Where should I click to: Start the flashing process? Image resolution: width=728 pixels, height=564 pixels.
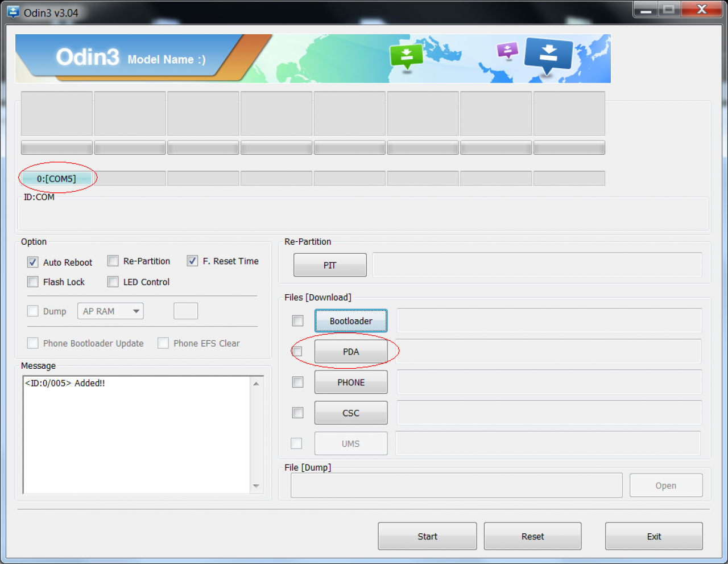(x=427, y=536)
